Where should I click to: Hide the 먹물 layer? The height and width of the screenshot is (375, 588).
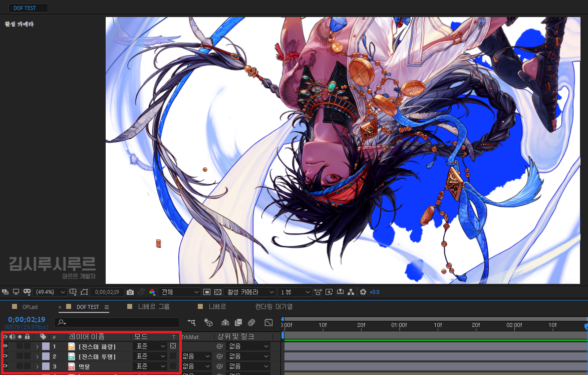[x=5, y=366]
